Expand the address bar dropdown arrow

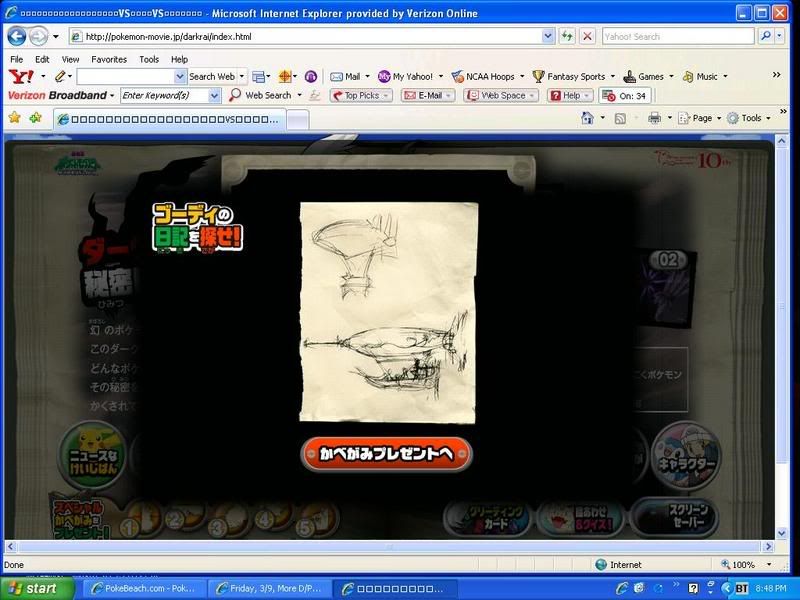click(x=548, y=36)
